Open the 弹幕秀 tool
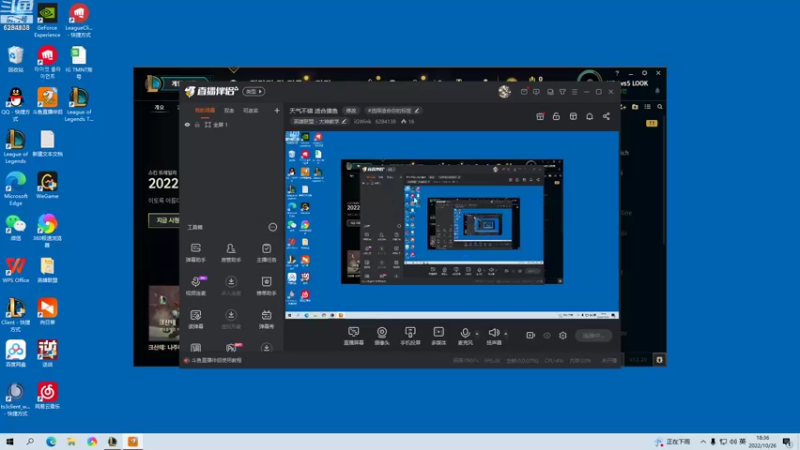The width and height of the screenshot is (800, 450). tap(266, 319)
